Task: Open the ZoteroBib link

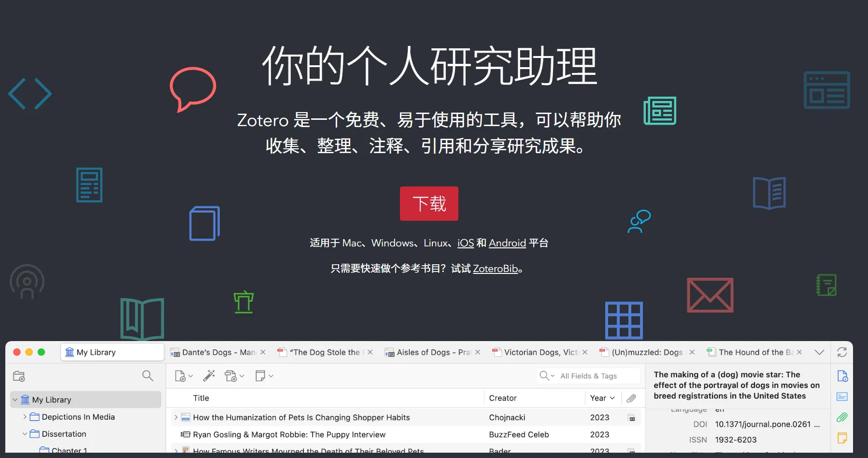Action: tap(495, 269)
